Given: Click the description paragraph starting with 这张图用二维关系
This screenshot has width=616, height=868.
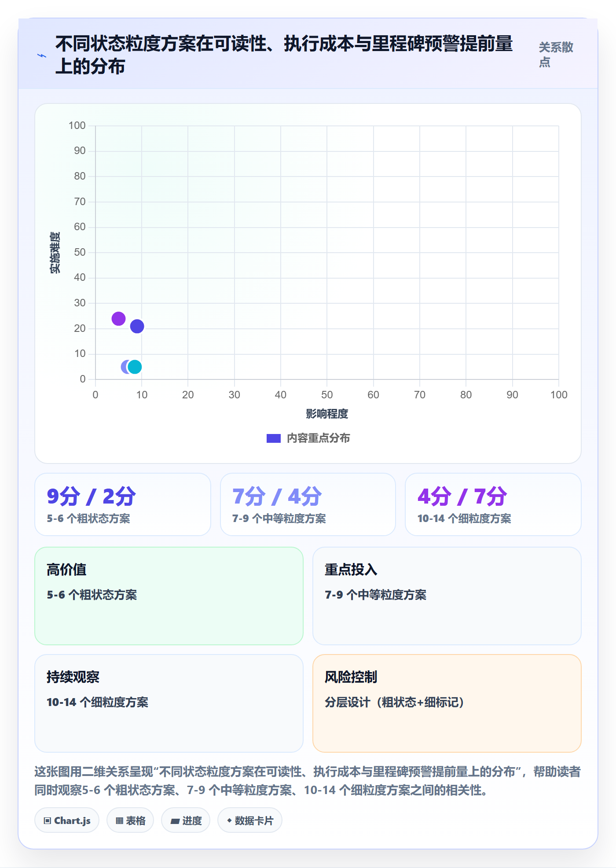Looking at the screenshot, I should point(308,781).
